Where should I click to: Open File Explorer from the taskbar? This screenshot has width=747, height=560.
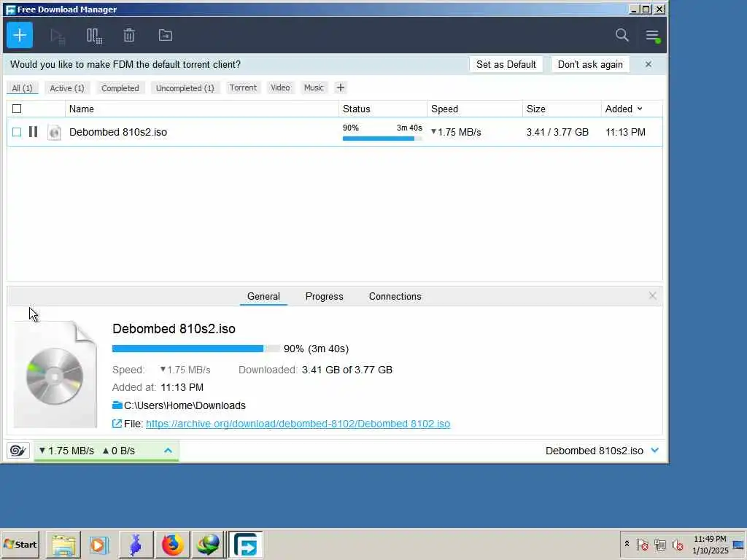pos(63,545)
